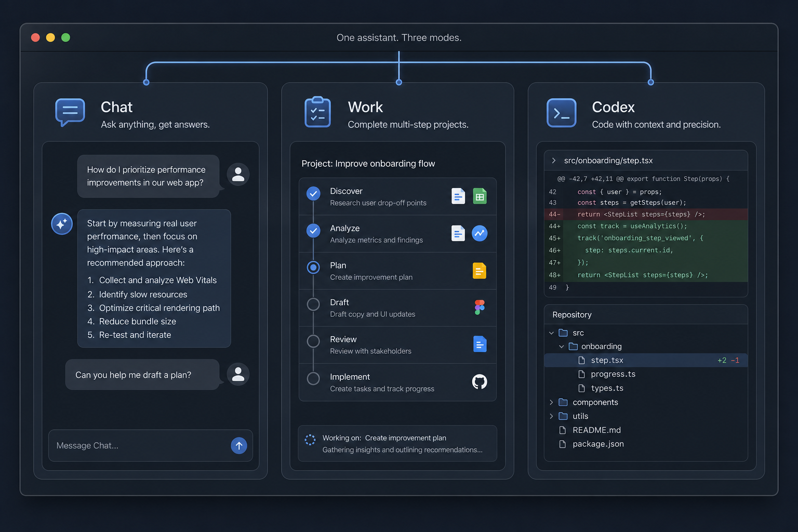Click the utils folder icon
This screenshot has width=798, height=532.
coord(563,416)
